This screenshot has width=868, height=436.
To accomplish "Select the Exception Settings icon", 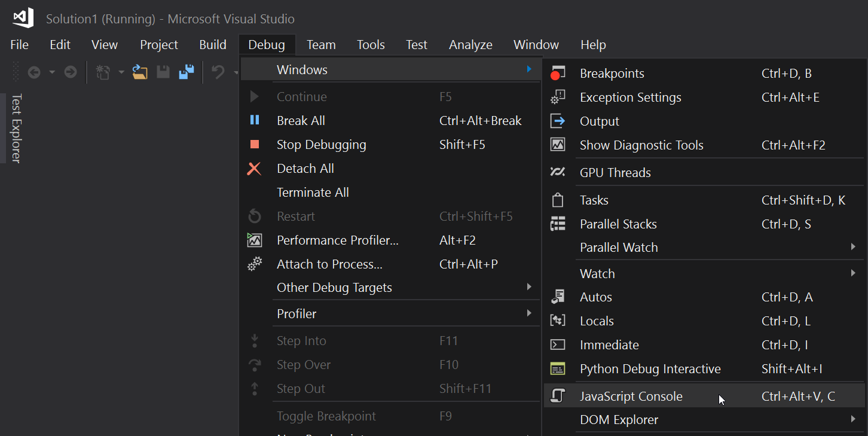I will tap(558, 97).
